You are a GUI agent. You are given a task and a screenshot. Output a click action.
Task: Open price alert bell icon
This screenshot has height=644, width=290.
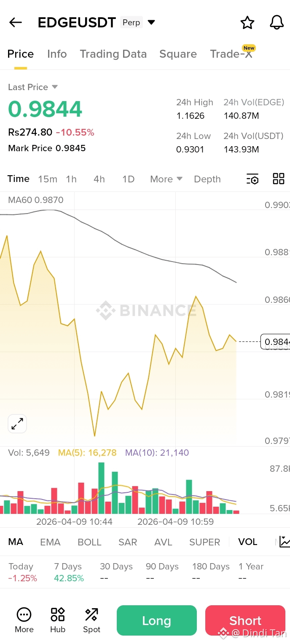[x=277, y=22]
